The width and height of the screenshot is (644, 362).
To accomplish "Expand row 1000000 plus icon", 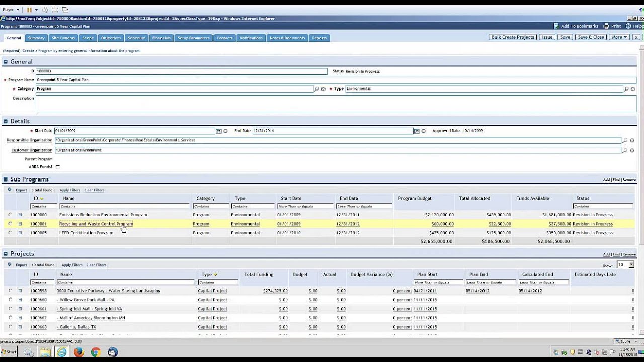I will 20,215.
